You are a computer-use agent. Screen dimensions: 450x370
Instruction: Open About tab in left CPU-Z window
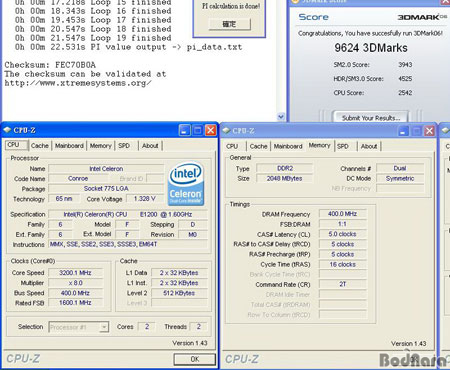(150, 146)
